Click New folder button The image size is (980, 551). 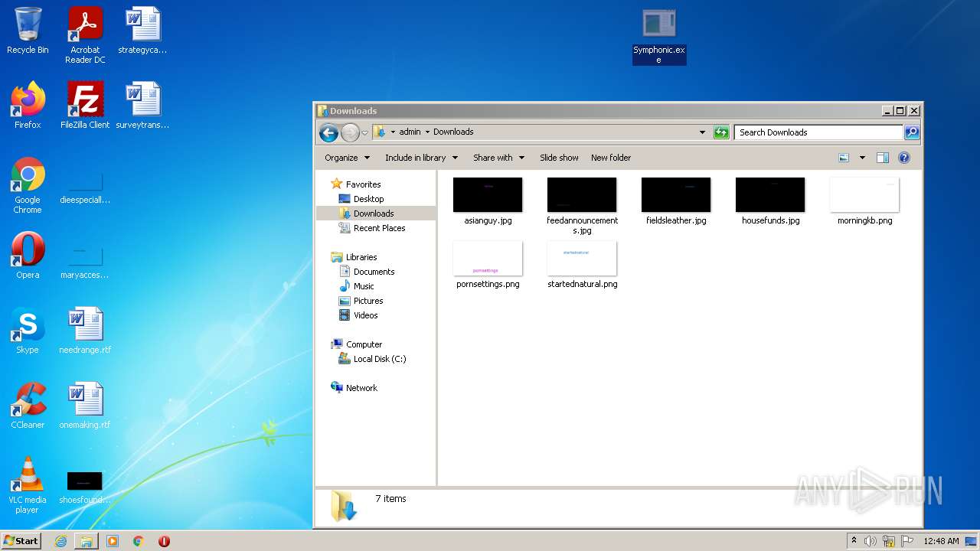click(611, 158)
